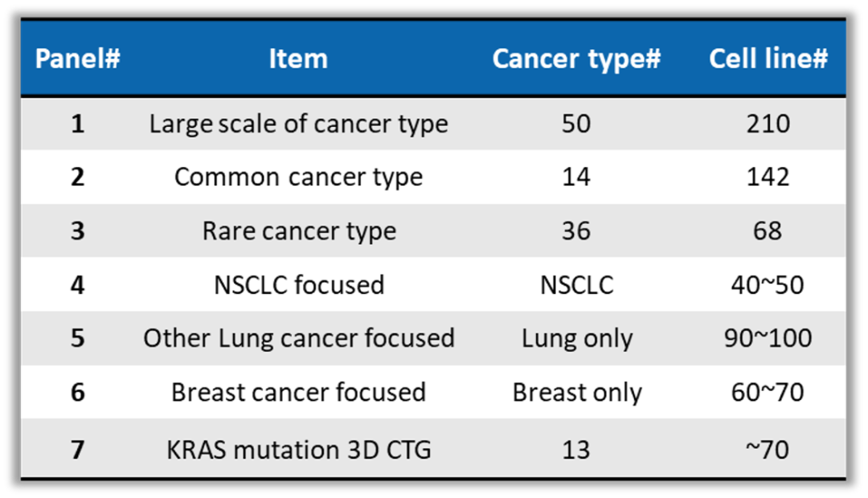The width and height of the screenshot is (868, 498).
Task: Click the '90~100' cell line value
Action: pos(768,338)
